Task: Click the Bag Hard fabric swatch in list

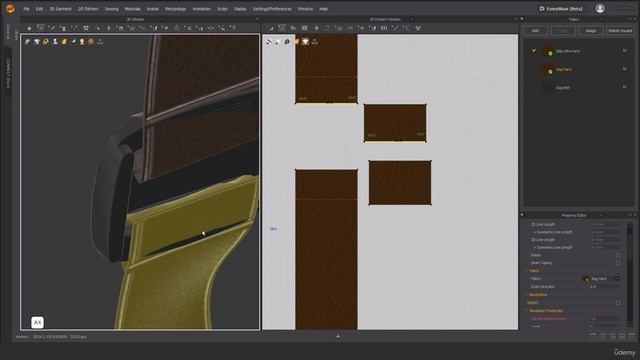Action: click(x=547, y=69)
